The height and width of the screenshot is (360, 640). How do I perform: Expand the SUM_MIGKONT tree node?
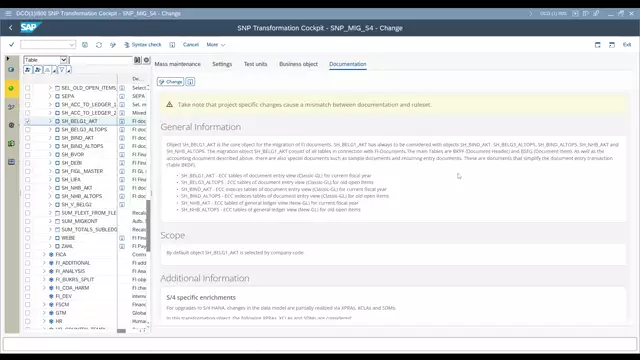(50, 221)
